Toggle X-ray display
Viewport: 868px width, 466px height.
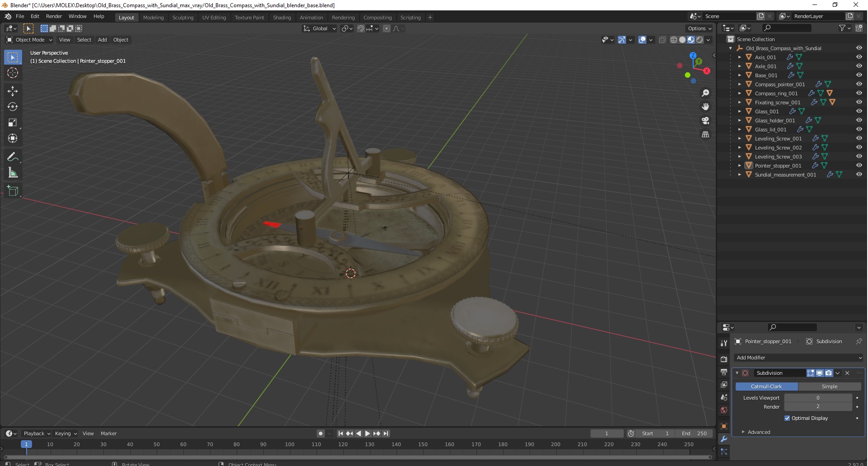click(663, 40)
